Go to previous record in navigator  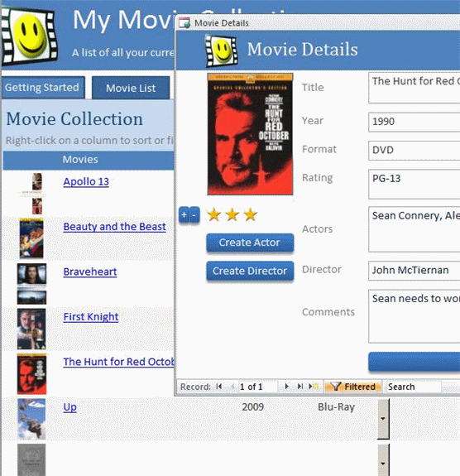click(x=232, y=387)
